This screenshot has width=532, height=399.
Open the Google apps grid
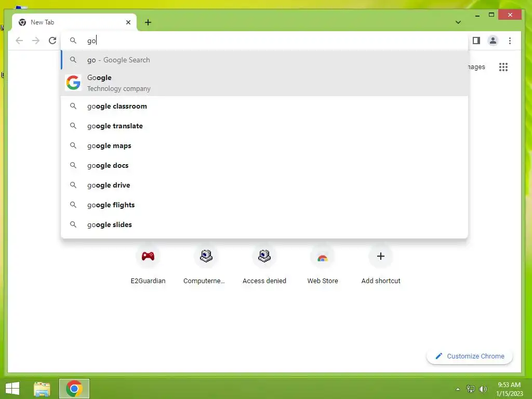pyautogui.click(x=503, y=67)
